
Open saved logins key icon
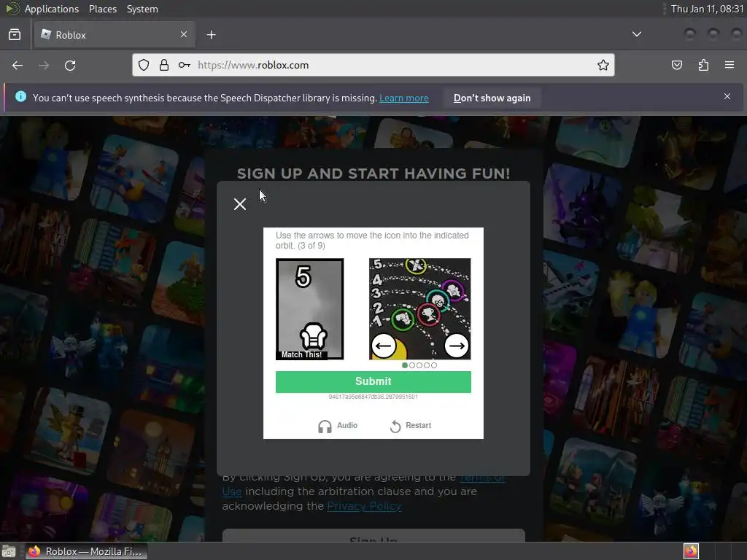pyautogui.click(x=185, y=65)
